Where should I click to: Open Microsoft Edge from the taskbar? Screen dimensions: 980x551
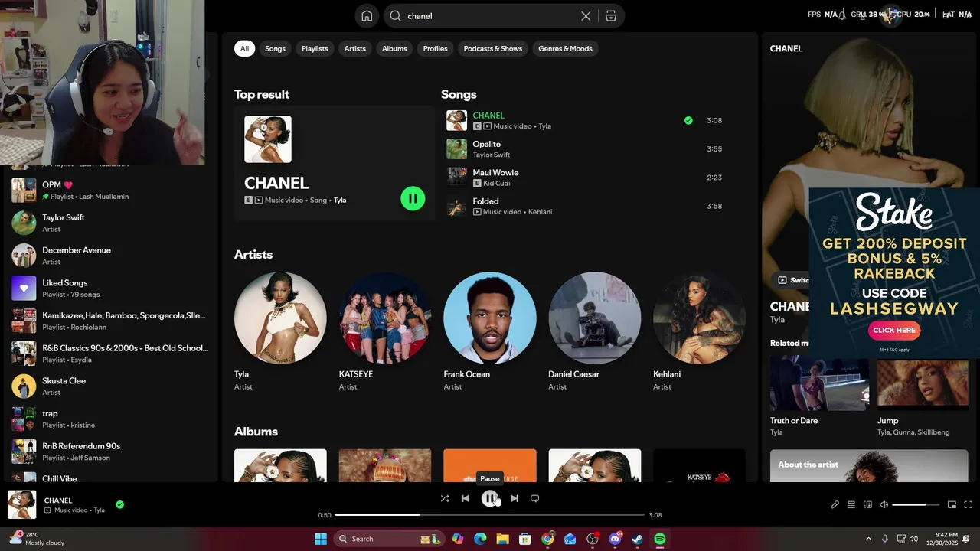click(x=480, y=539)
